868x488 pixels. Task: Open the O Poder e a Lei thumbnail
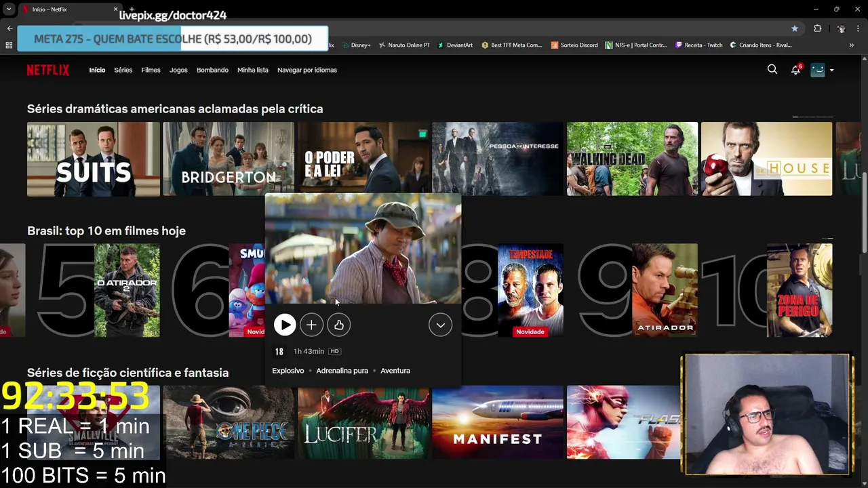coord(363,157)
